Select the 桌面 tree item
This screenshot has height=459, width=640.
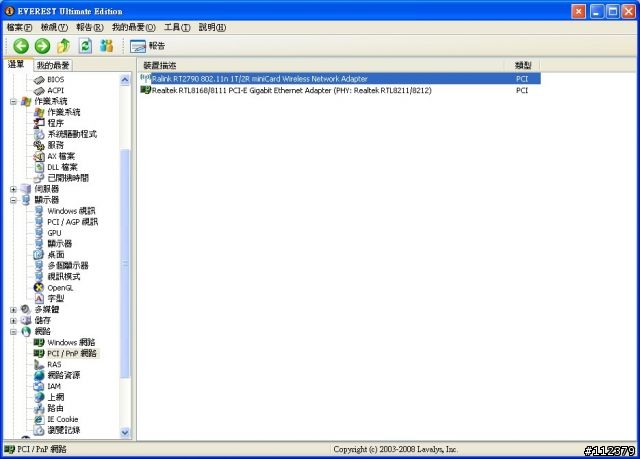tap(56, 255)
